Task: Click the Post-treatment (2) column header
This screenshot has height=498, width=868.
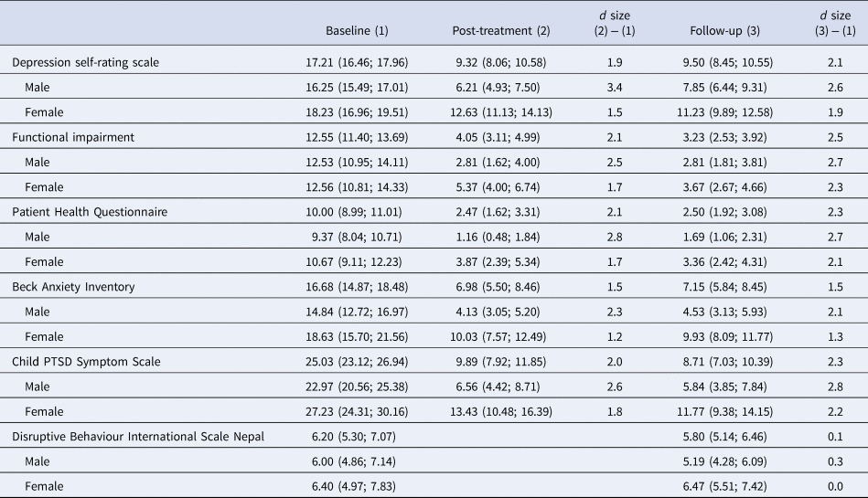Action: click(x=501, y=30)
